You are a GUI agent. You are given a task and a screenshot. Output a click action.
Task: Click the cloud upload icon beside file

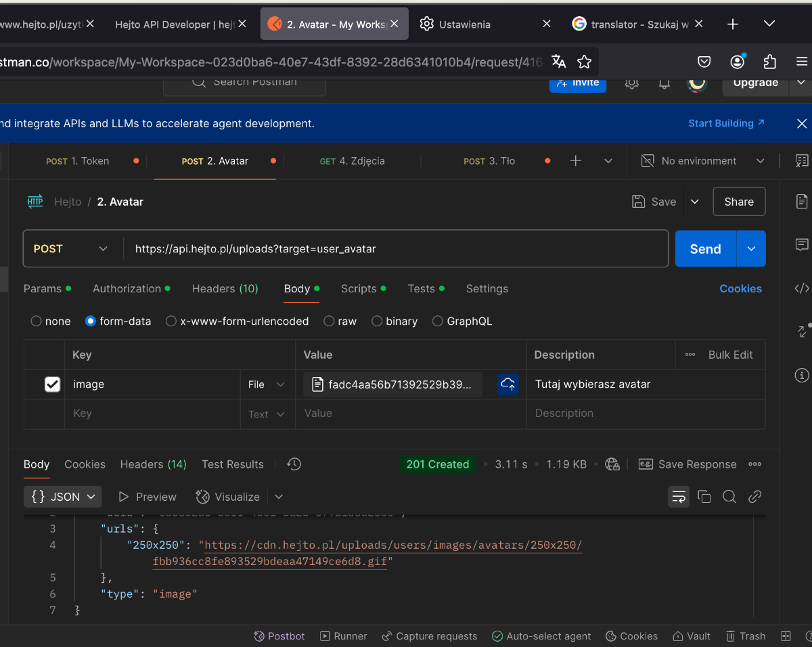[507, 384]
